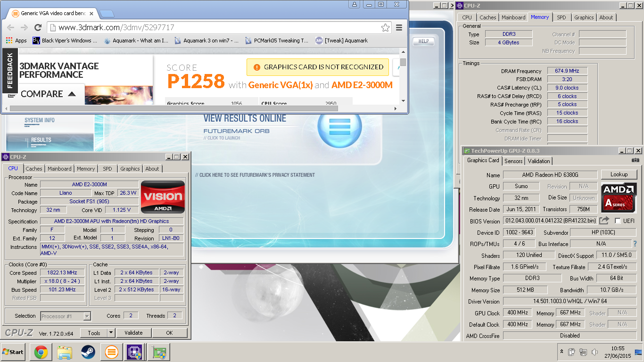The width and height of the screenshot is (644, 362).
Task: Open CPU-Z taskbar icon
Action: pos(135,352)
